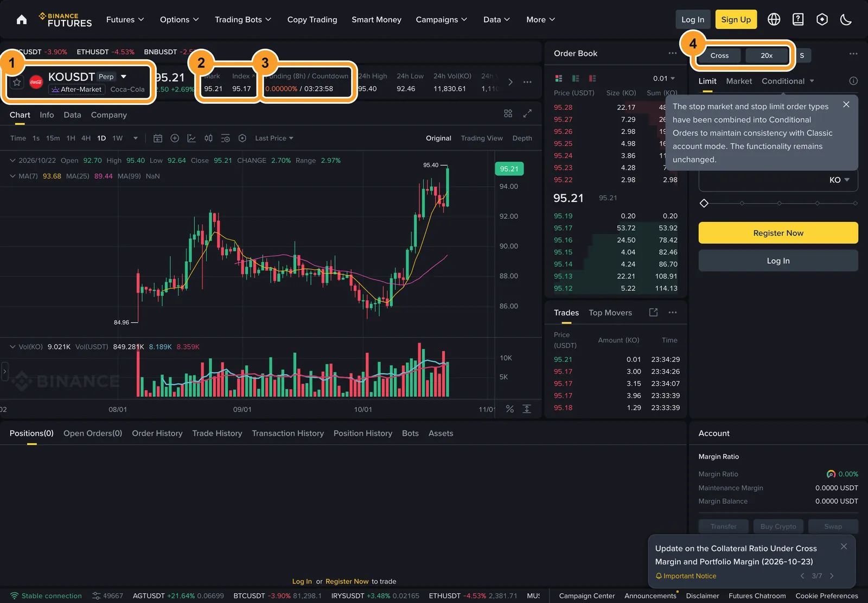Screen dimensions: 868x603
Task: Expand the Futures menu
Action: tap(125, 20)
